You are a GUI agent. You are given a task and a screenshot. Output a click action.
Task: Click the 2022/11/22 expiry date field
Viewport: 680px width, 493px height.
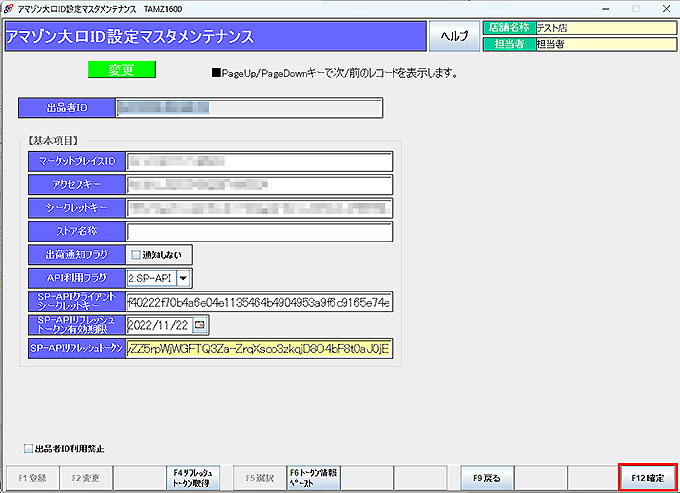(x=159, y=325)
